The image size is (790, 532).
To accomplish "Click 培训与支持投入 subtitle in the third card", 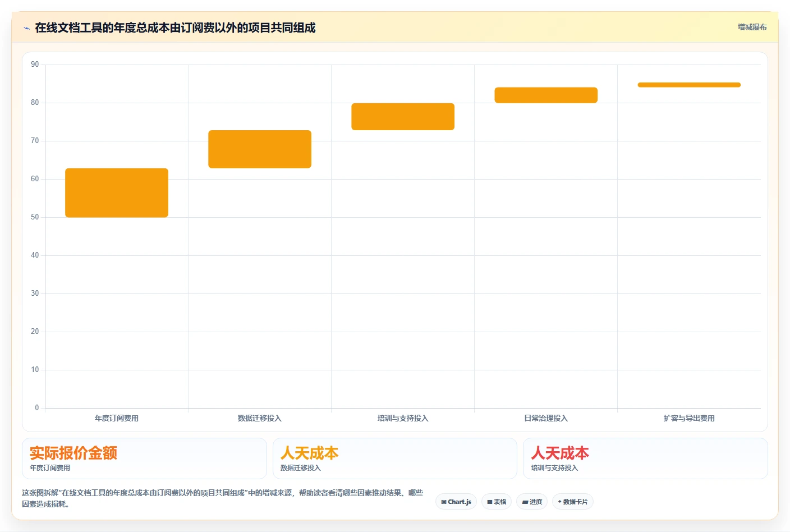I will (554, 468).
